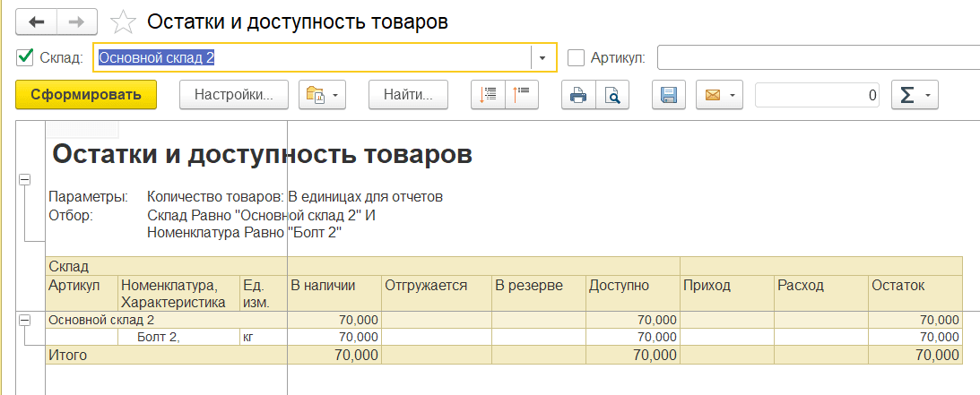980x395 pixels.
Task: Collapse the Основной склад 2 group
Action: click(x=24, y=320)
